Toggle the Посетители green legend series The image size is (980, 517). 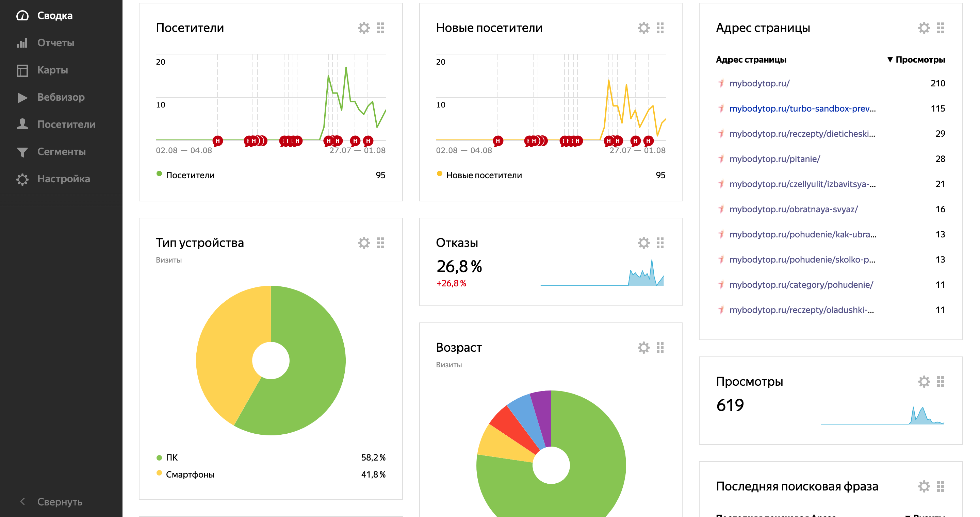[x=190, y=175]
